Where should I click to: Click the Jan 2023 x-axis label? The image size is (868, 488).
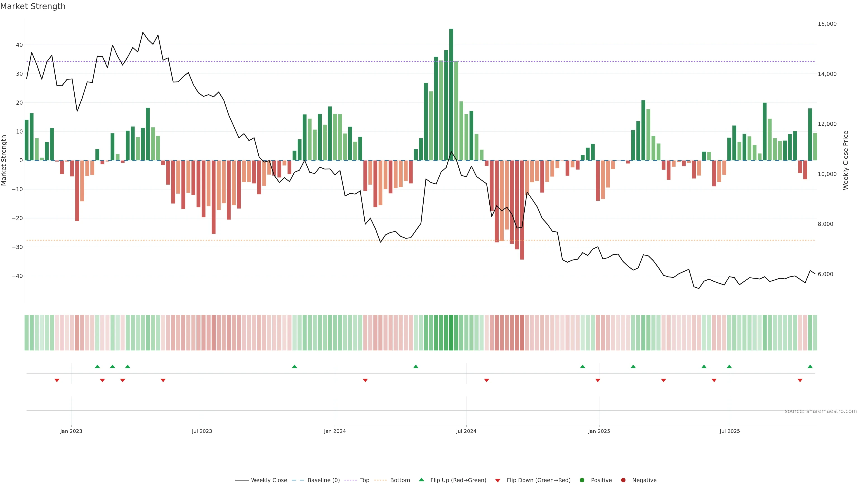(71, 431)
